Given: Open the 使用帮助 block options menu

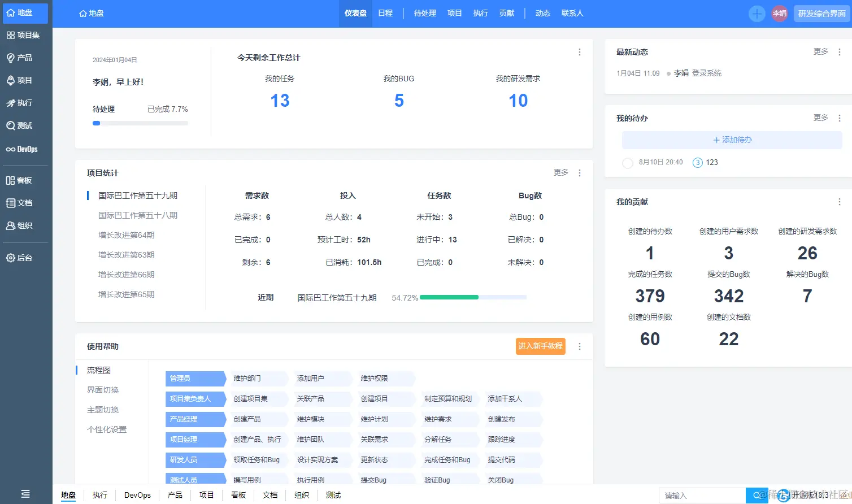Looking at the screenshot, I should click(x=580, y=346).
